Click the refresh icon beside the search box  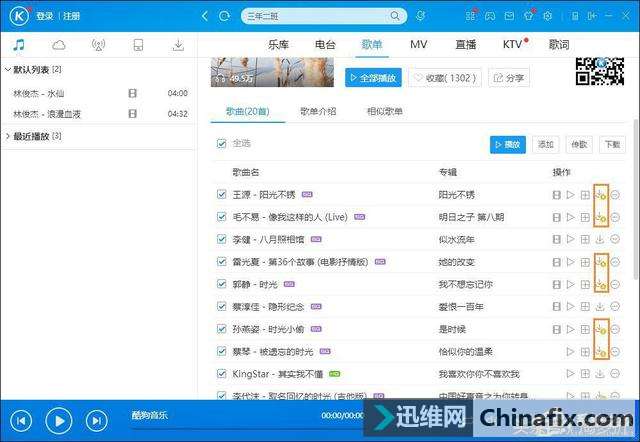[x=224, y=16]
